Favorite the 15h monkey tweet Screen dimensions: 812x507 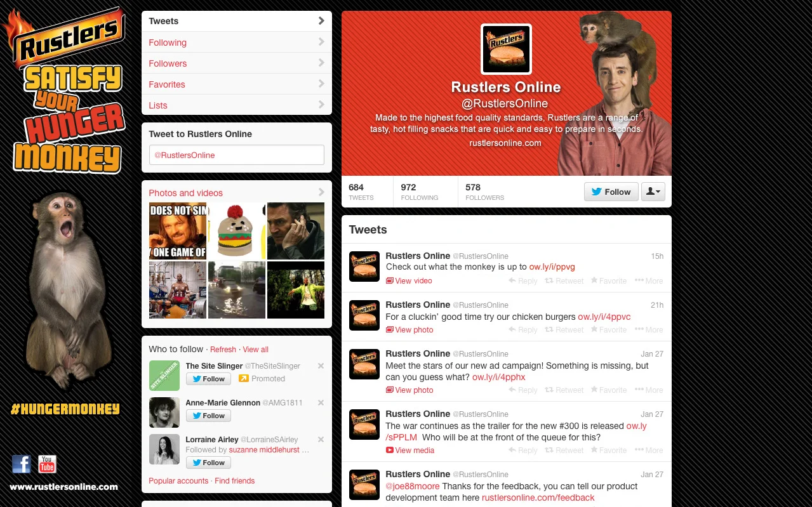pyautogui.click(x=609, y=281)
